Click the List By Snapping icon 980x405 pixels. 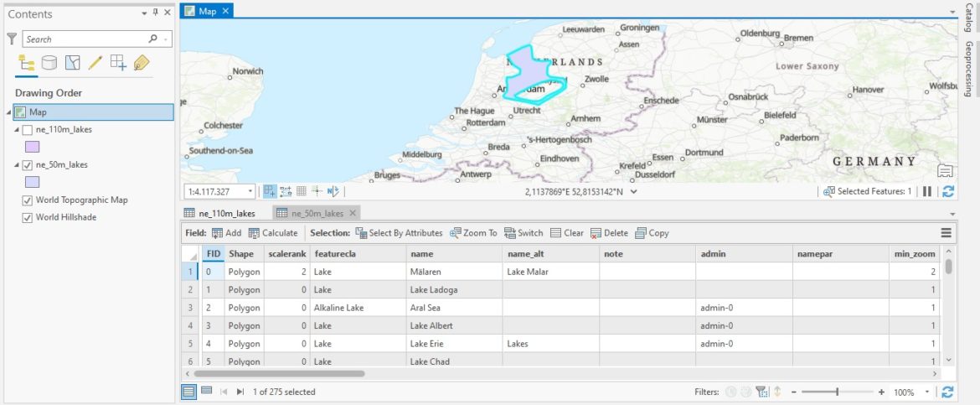coord(118,63)
